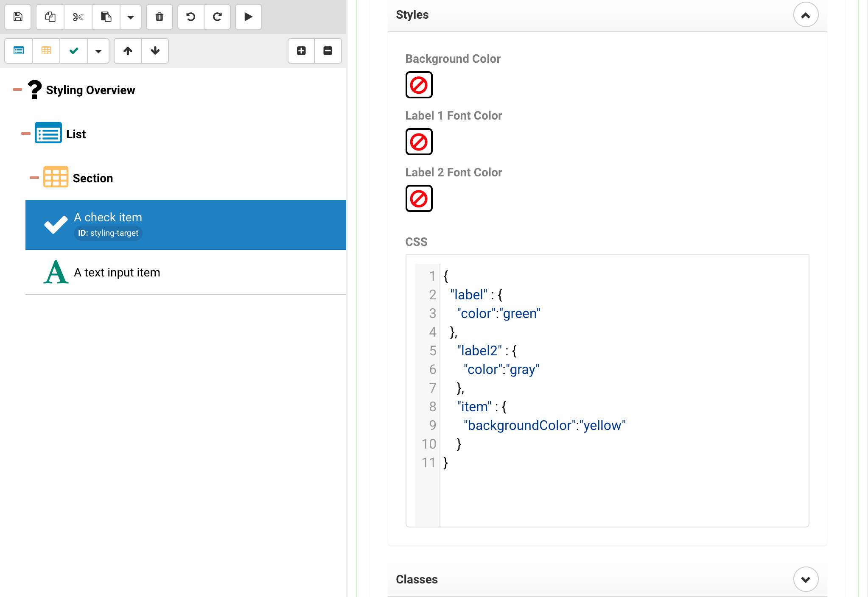Click the save icon in toolbar

point(18,17)
